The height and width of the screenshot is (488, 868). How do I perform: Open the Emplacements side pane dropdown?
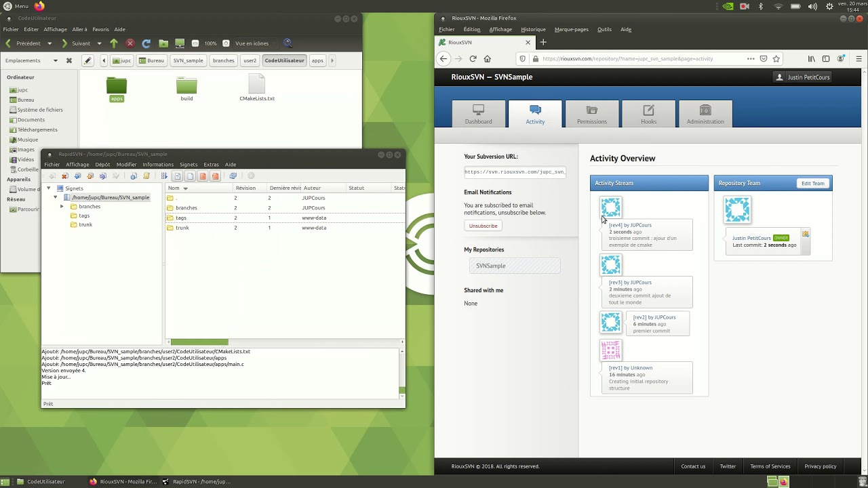(56, 60)
